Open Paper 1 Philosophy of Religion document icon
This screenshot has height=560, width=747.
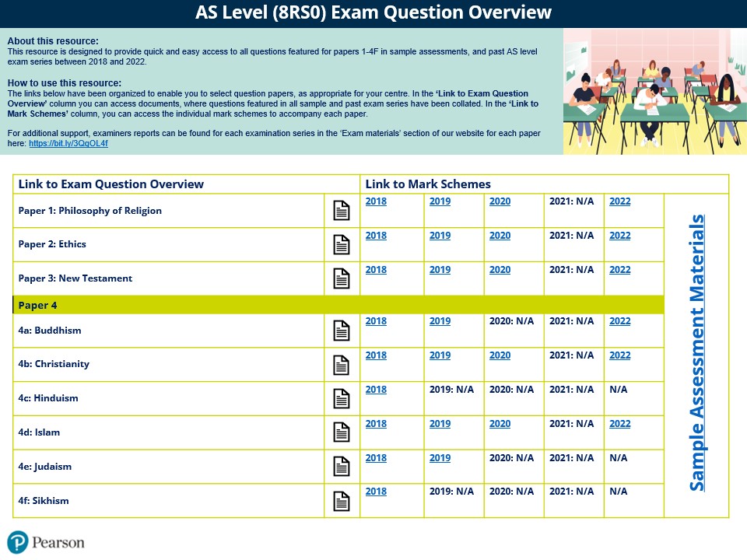pyautogui.click(x=342, y=210)
